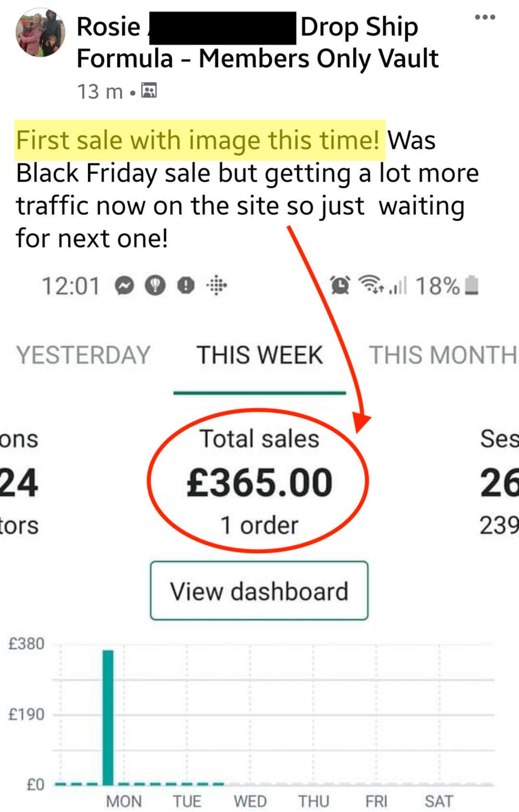The height and width of the screenshot is (812, 519).
Task: Tap the battery icon showing 18%
Action: pos(473,285)
